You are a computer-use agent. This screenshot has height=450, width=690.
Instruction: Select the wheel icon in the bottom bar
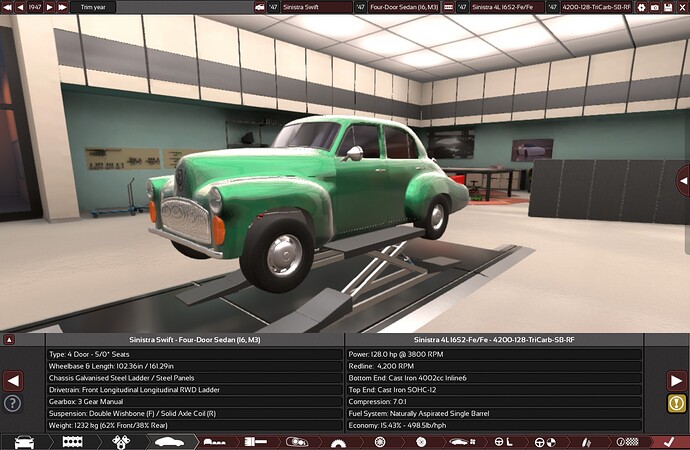[379, 441]
